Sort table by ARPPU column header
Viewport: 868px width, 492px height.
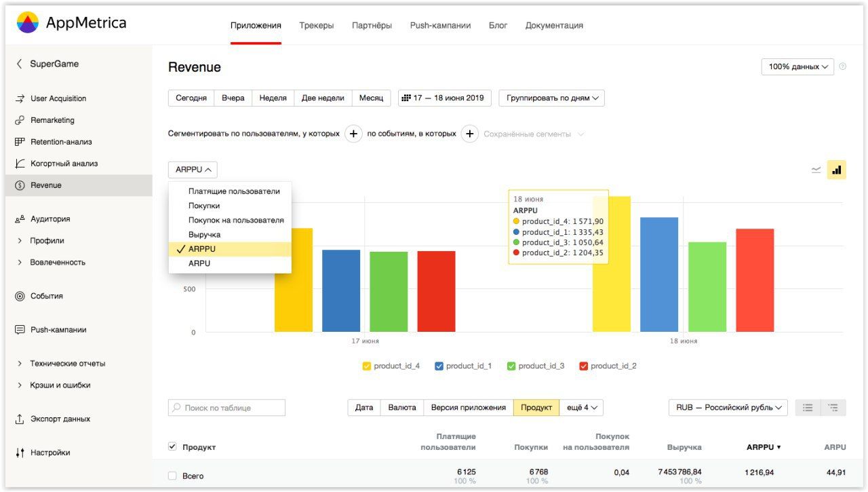tap(764, 447)
